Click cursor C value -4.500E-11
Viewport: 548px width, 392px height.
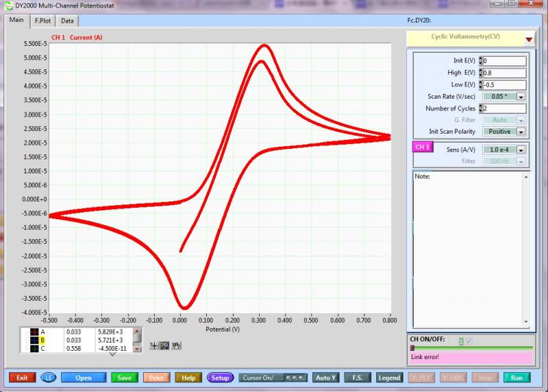click(x=112, y=349)
